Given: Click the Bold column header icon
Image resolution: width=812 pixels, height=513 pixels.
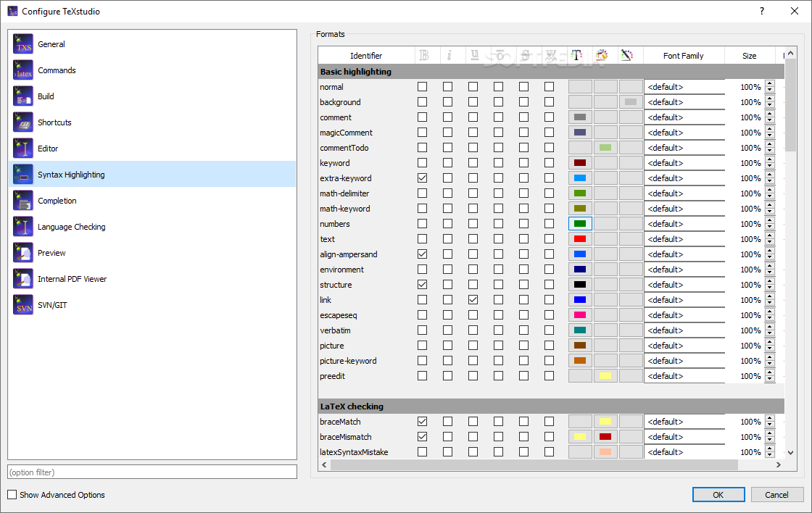Looking at the screenshot, I should [424, 55].
